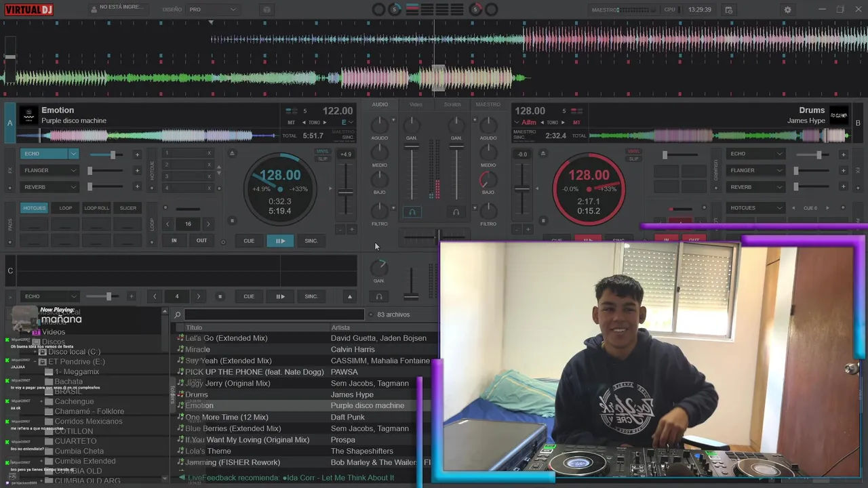Image resolution: width=868 pixels, height=488 pixels.
Task: Select the HOTCUES pad mode on deck A
Action: point(34,208)
